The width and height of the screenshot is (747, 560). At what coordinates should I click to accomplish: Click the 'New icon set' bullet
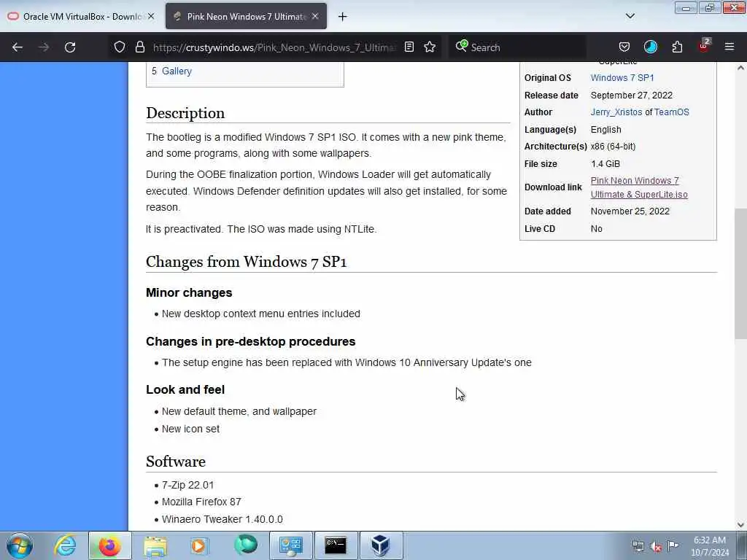click(190, 429)
